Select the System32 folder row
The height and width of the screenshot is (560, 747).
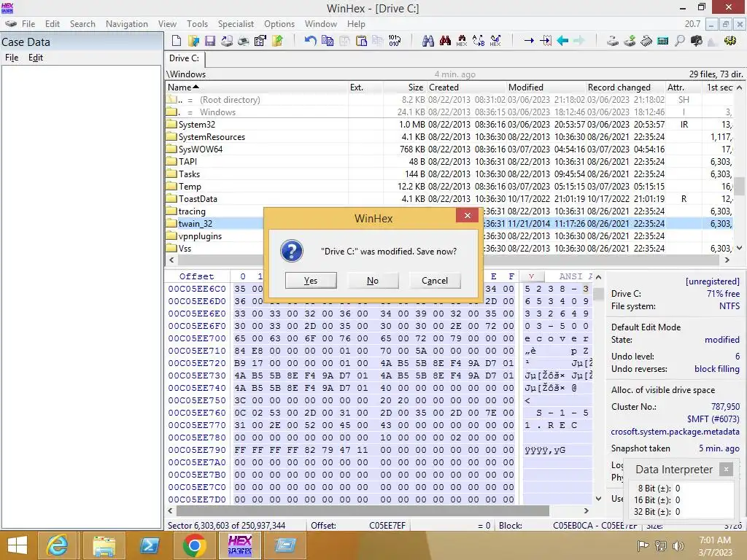tap(449, 124)
